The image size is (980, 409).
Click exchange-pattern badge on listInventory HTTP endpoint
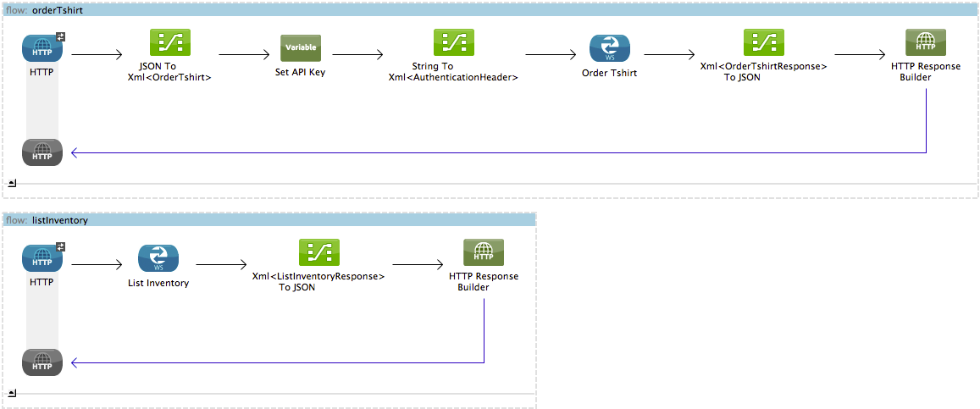tap(61, 246)
